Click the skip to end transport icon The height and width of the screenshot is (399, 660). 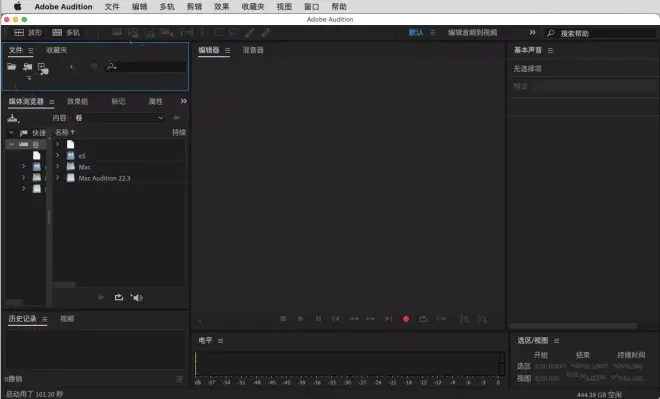(x=389, y=319)
